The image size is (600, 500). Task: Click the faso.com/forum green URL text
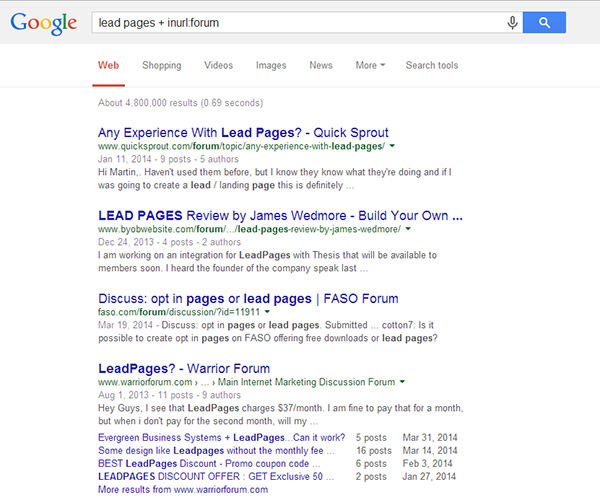[179, 312]
